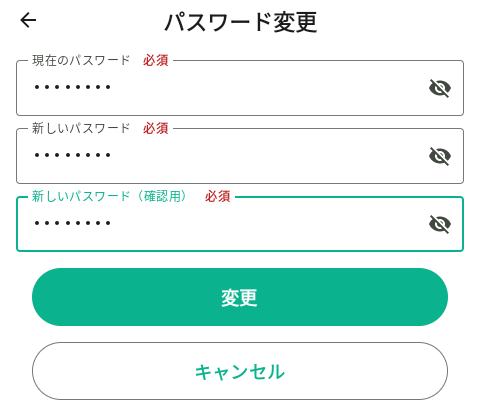Go back using the left arrow icon
The image size is (480, 412).
28,20
